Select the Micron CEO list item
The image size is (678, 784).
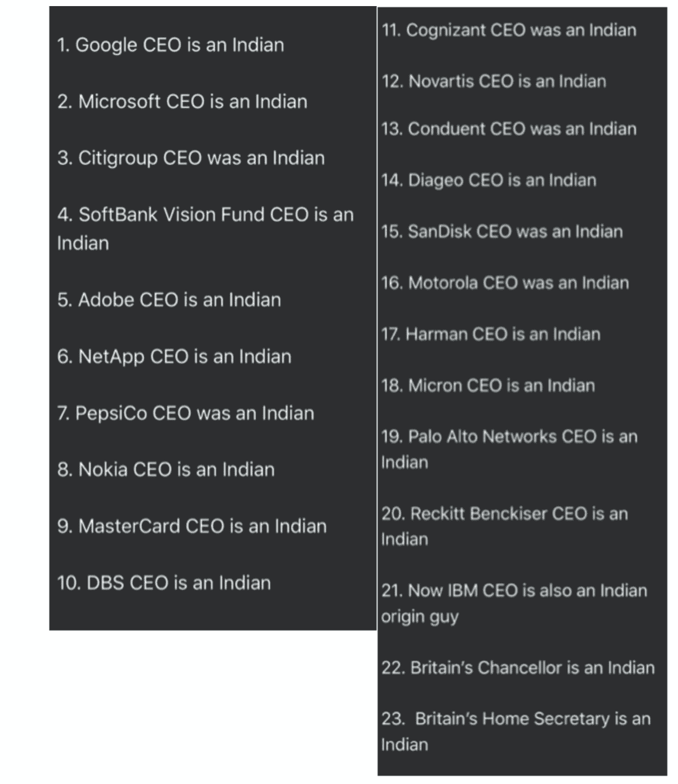pos(488,385)
